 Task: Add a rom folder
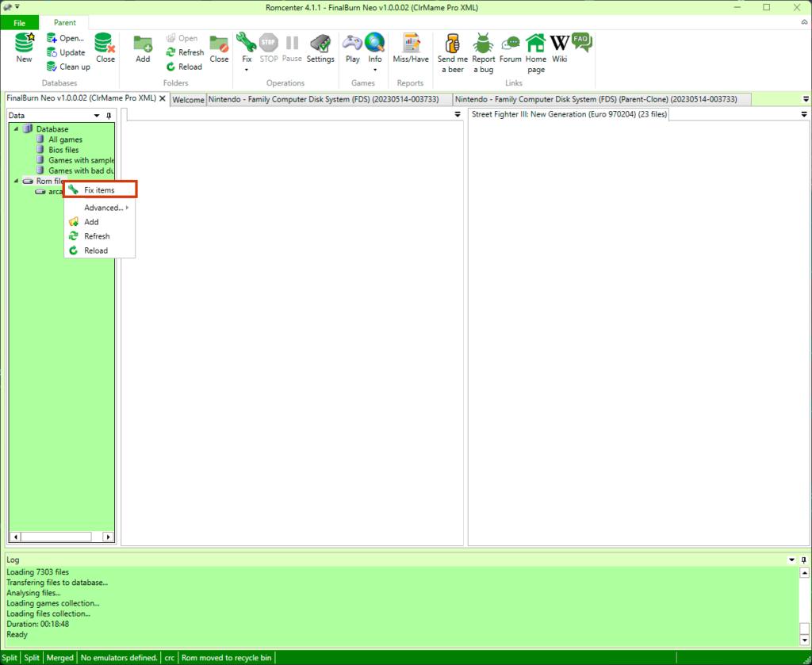click(x=143, y=48)
